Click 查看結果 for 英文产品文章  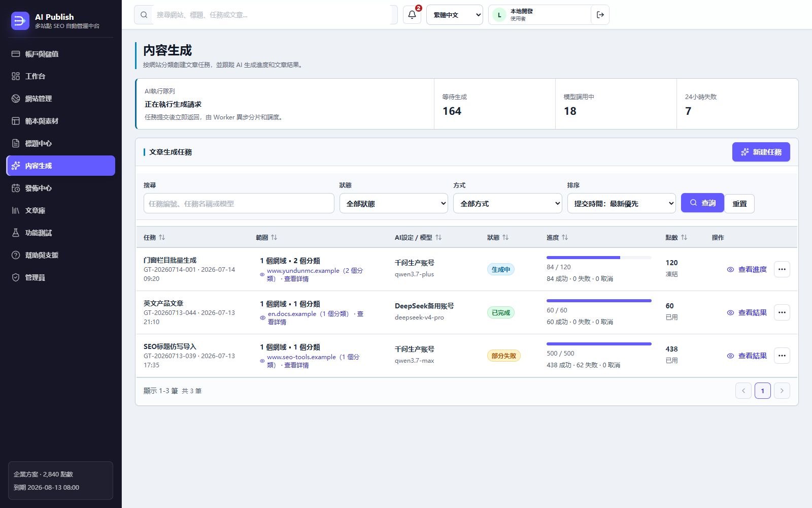point(747,312)
